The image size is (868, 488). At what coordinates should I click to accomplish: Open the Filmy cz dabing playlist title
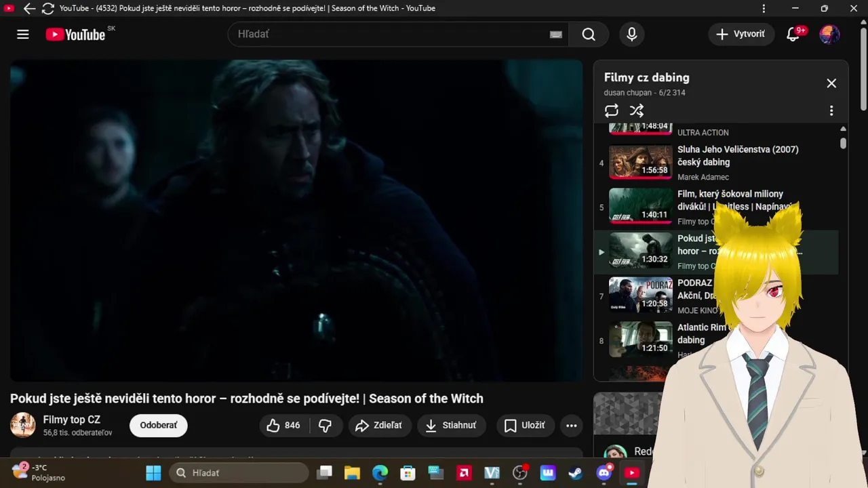pos(647,77)
